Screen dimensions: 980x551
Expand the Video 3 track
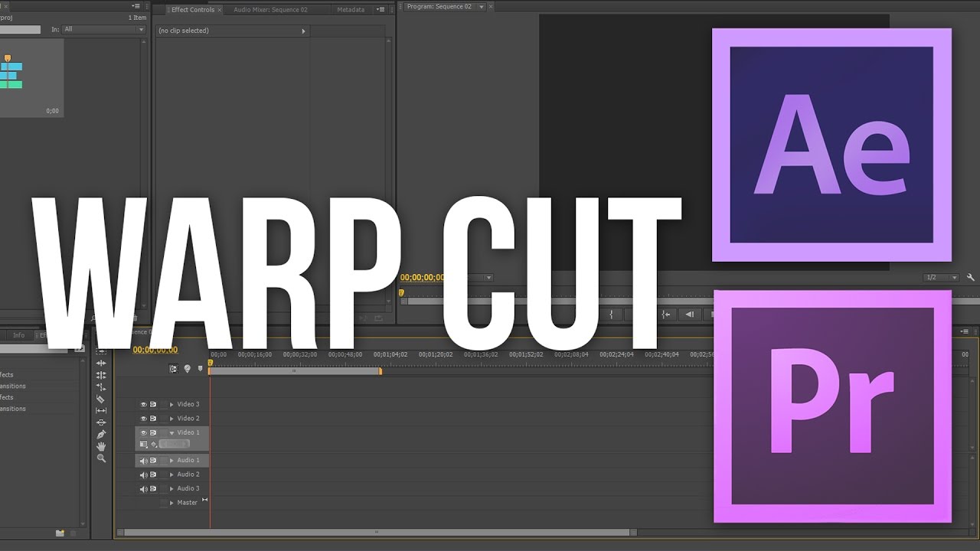coord(171,404)
